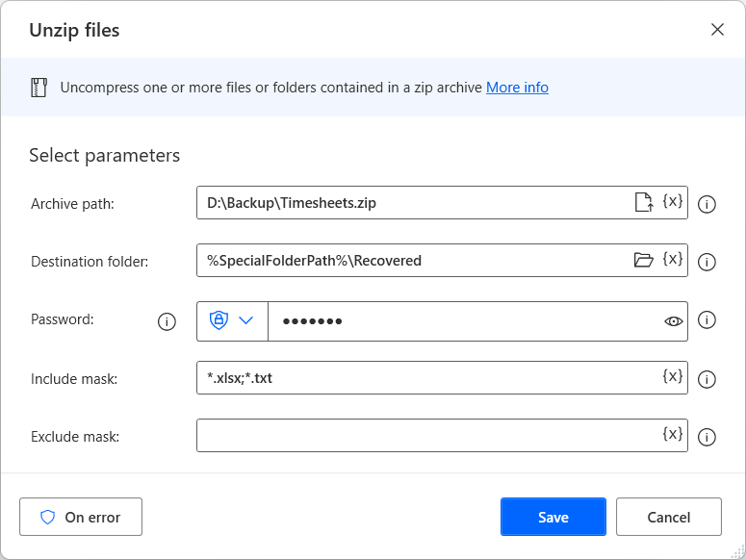Open info tooltip for Destination folder
The image size is (746, 560).
(707, 262)
